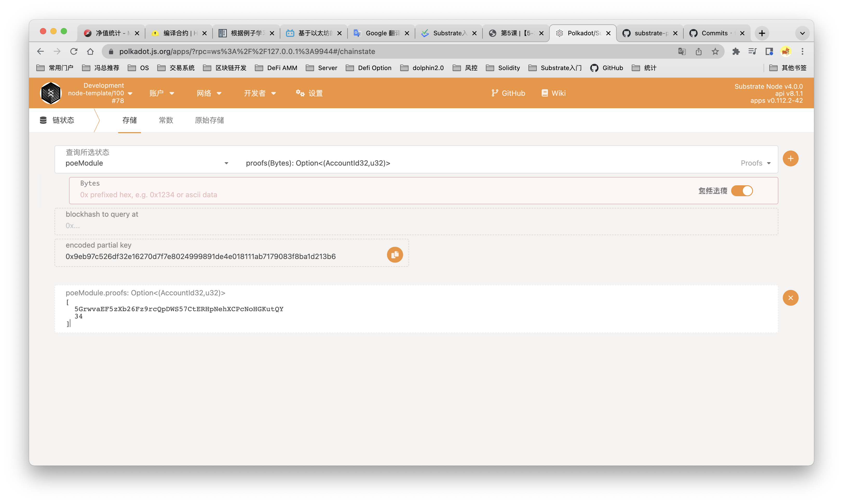Bookmark page with star icon

pyautogui.click(x=715, y=52)
